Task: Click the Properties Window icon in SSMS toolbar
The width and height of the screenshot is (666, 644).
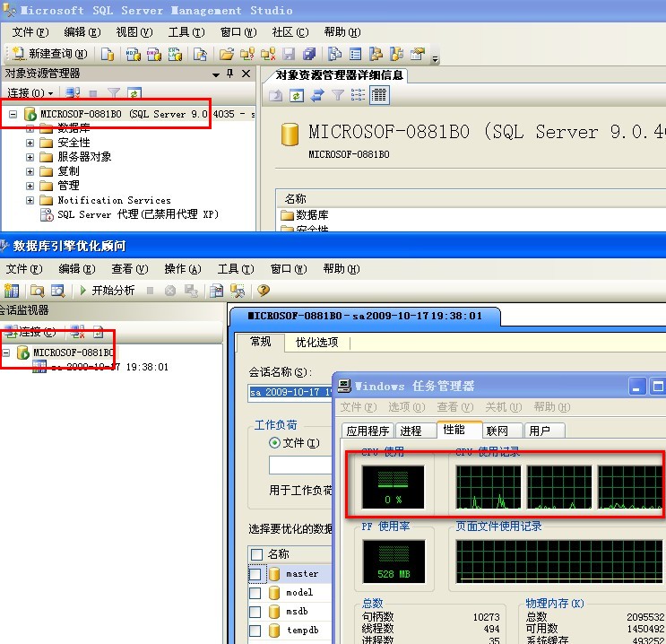Action: 418,54
